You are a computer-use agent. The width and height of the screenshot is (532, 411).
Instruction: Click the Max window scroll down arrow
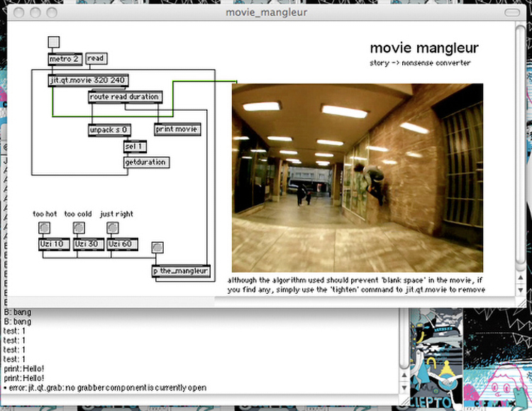404,388
